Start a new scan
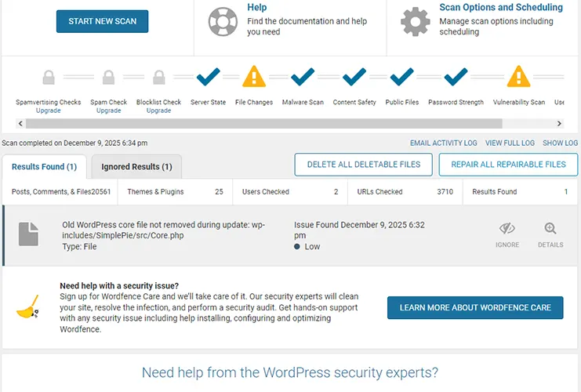 point(102,21)
